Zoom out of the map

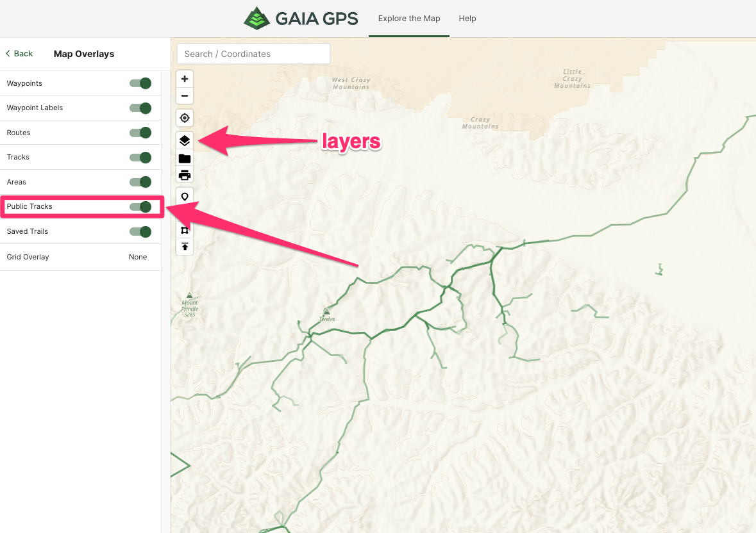click(x=185, y=96)
